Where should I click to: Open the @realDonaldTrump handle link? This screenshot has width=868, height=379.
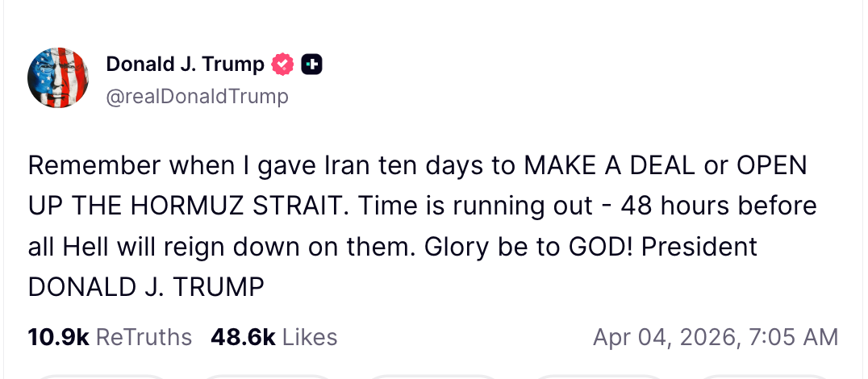197,97
